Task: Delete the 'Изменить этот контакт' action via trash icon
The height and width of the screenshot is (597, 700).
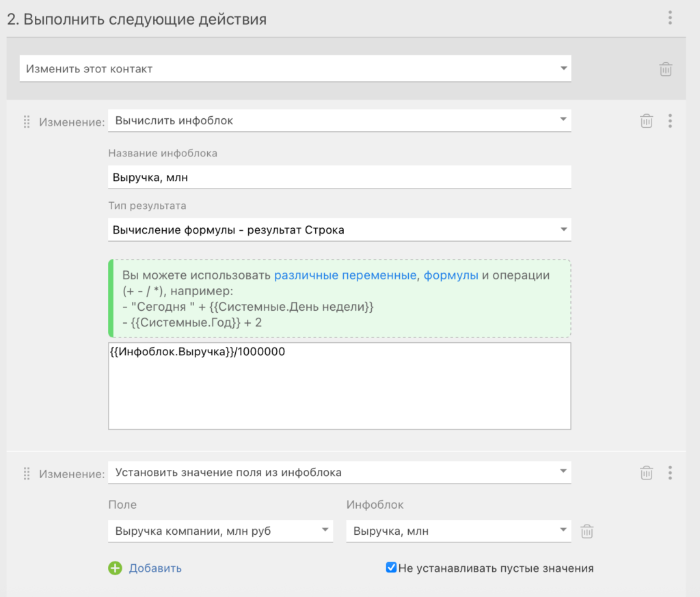Action: point(665,69)
